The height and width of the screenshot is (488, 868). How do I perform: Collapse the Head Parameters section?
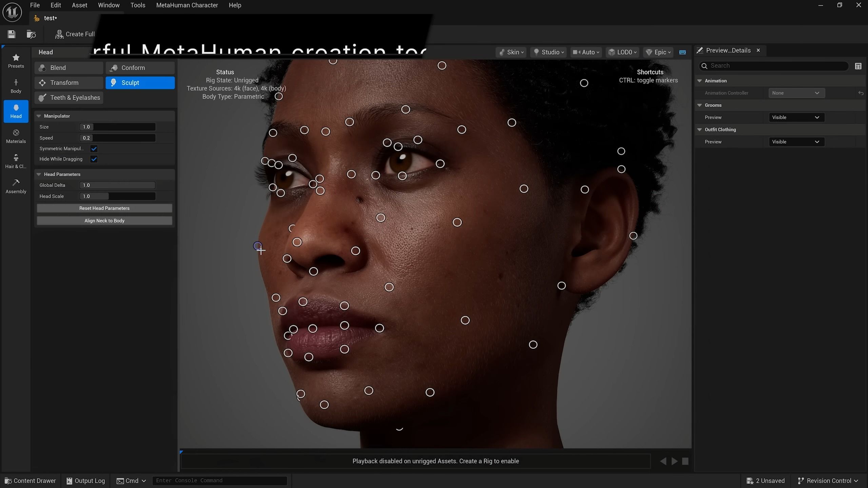[x=39, y=174]
